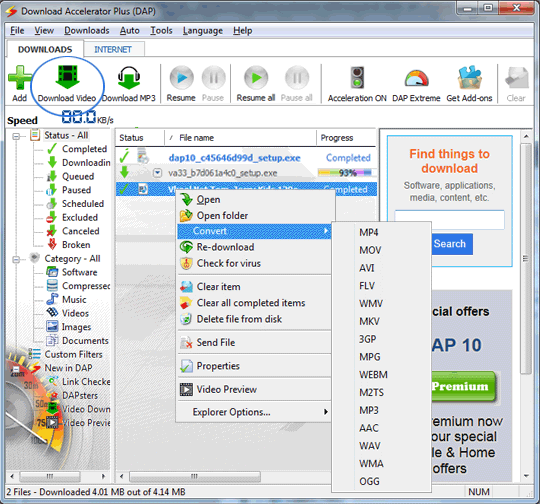
Task: Open the Get Add-ons puzzle icon
Action: (x=469, y=78)
